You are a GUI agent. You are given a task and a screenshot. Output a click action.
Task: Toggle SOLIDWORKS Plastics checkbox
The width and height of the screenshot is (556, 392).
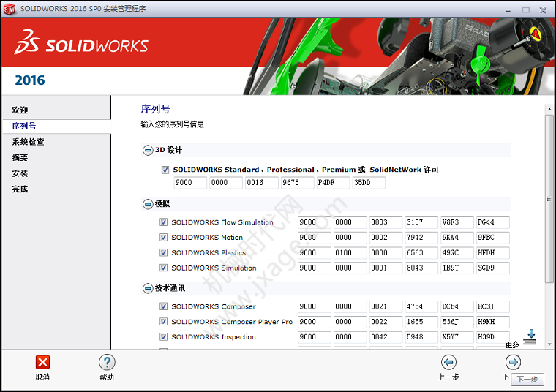(163, 253)
